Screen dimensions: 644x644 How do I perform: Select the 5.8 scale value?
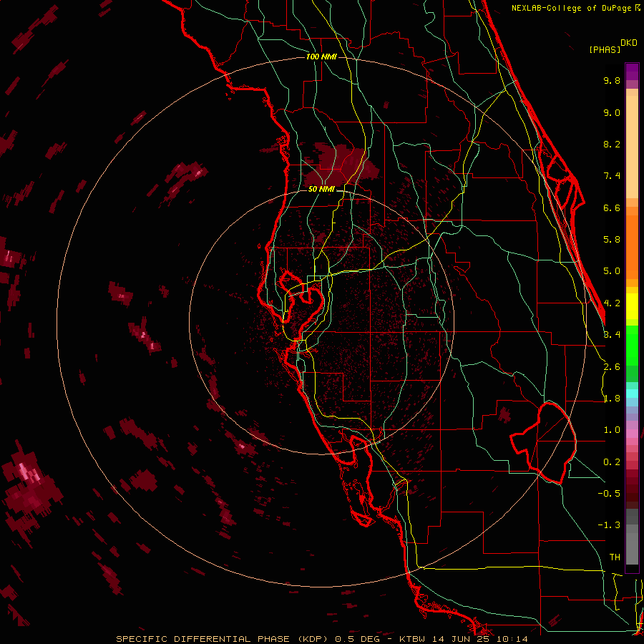coord(612,240)
